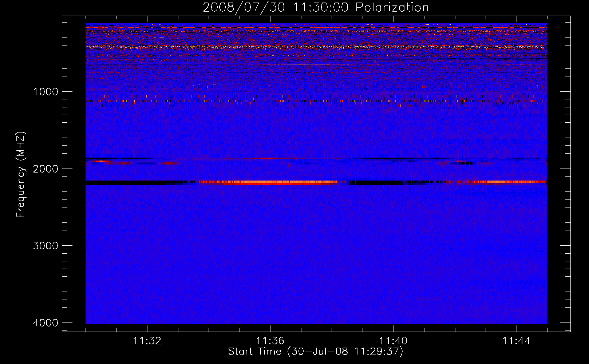Click the "2000" frequency tick label
Screen dimensions: 589x364
[x=46, y=169]
